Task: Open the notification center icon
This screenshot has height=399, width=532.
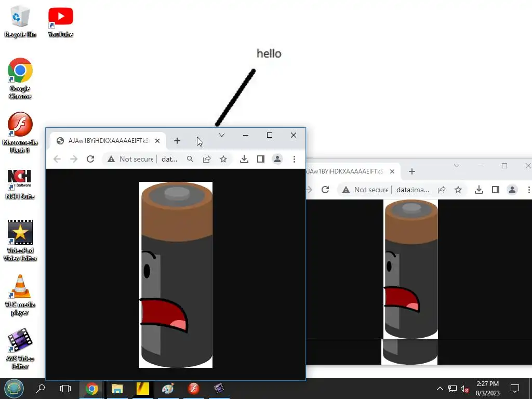Action: coord(515,389)
